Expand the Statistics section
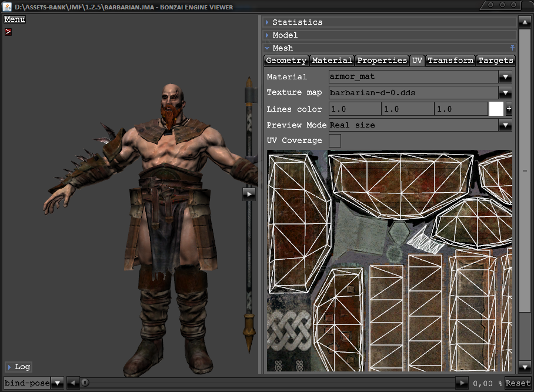Viewport: 534px width, 392px height. 297,22
